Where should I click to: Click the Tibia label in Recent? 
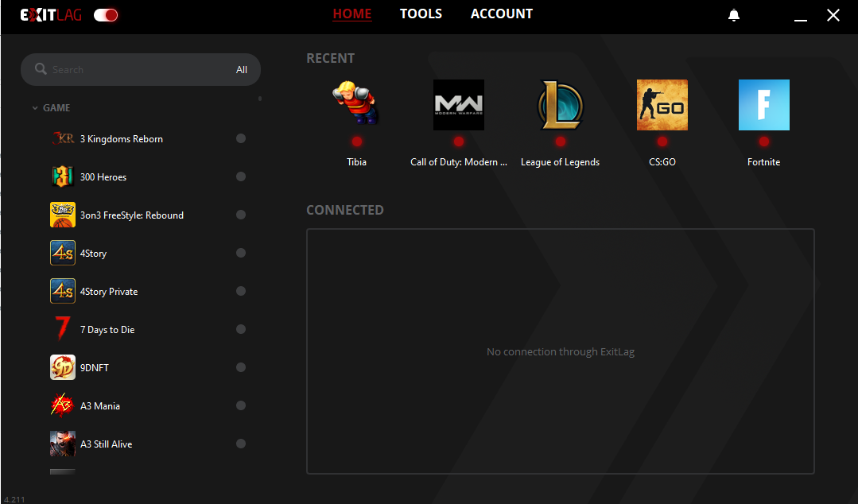pyautogui.click(x=357, y=162)
